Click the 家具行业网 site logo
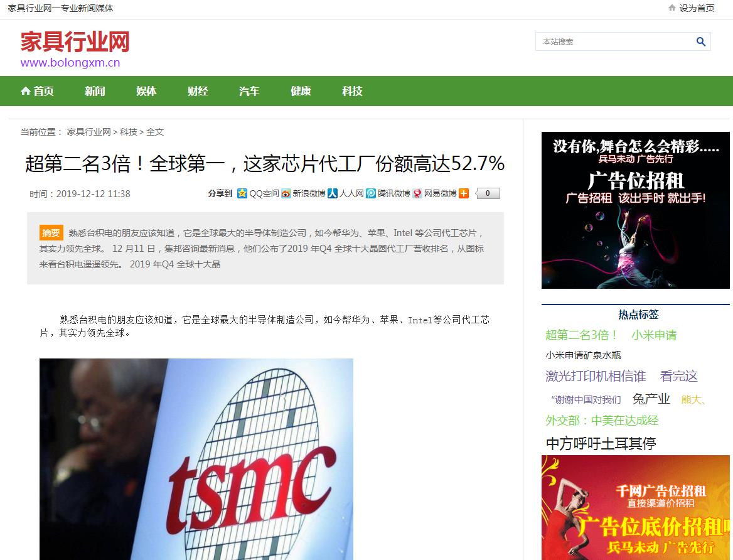733x560 pixels. [75, 41]
